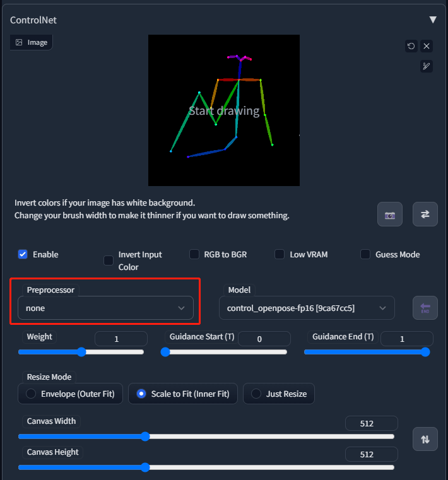Click the Canvas Width value field
448x480 pixels.
[372, 423]
